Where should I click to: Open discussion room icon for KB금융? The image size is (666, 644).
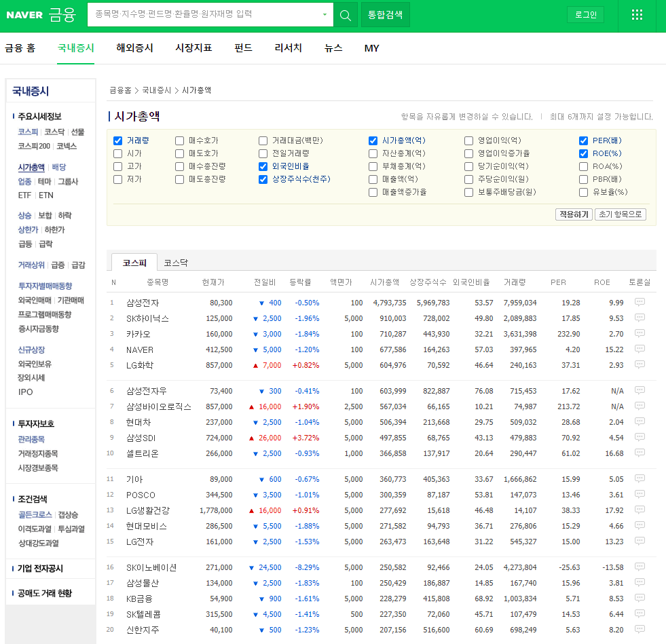(640, 598)
